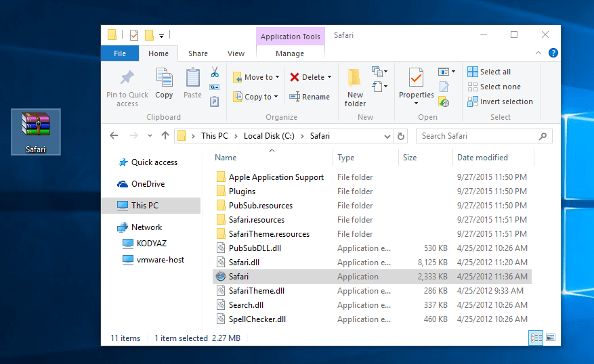Sort by the Name column header
This screenshot has height=364, width=594.
[x=226, y=158]
